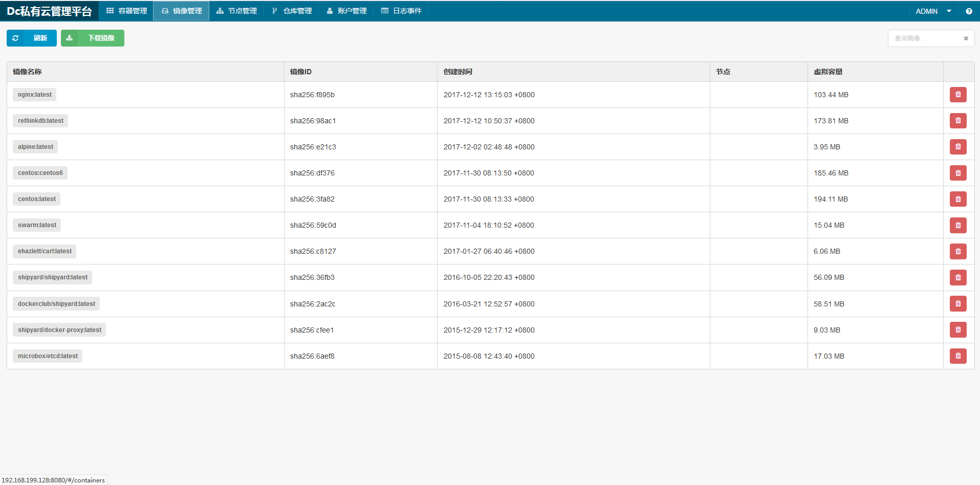The image size is (980, 485).
Task: Go to Dc私有云管理平台 home logo
Action: [49, 11]
